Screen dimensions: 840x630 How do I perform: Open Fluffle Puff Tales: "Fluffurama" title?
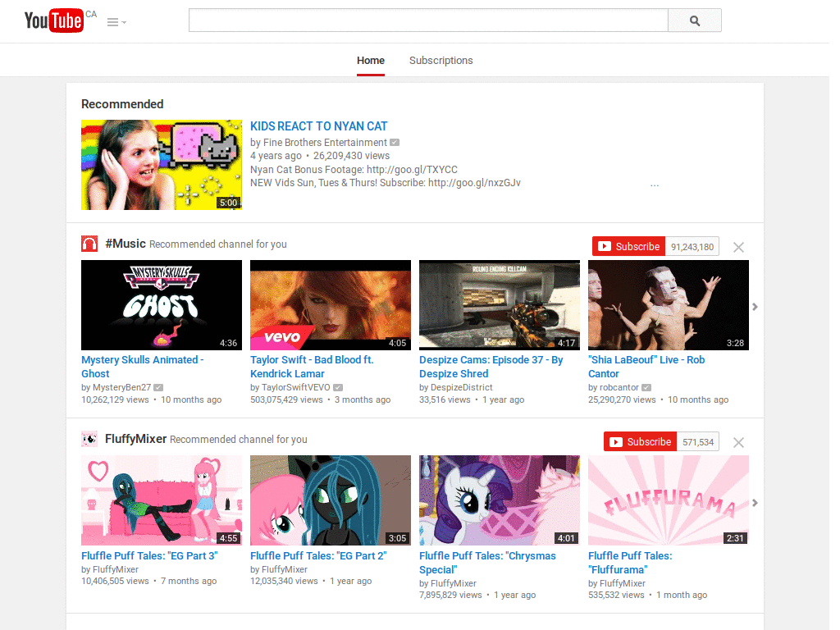pos(630,563)
